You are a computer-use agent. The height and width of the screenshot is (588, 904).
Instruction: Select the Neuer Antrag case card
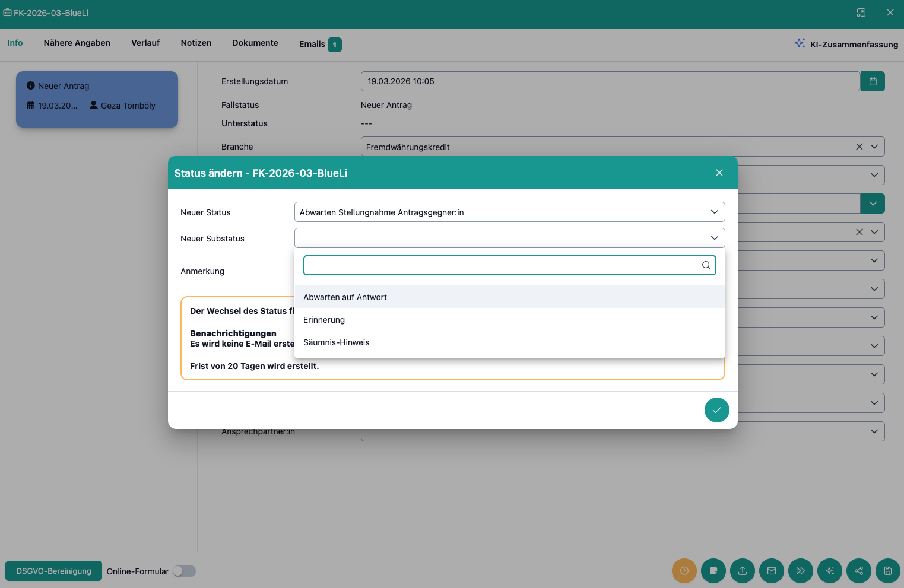point(97,99)
